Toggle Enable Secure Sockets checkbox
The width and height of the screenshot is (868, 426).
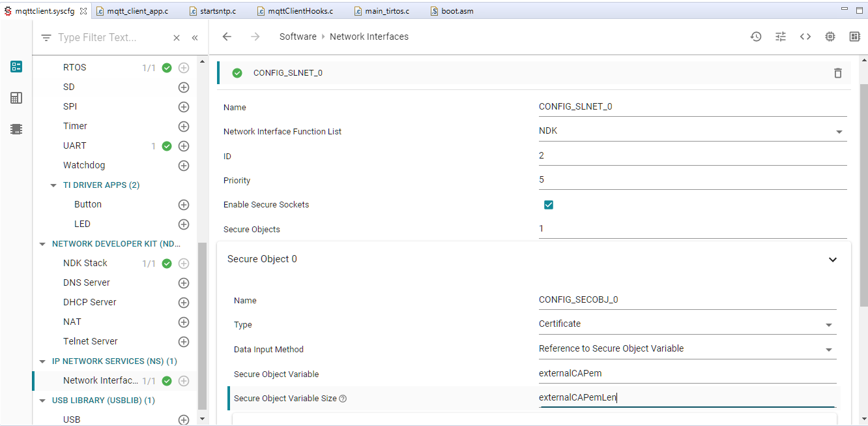[549, 205]
